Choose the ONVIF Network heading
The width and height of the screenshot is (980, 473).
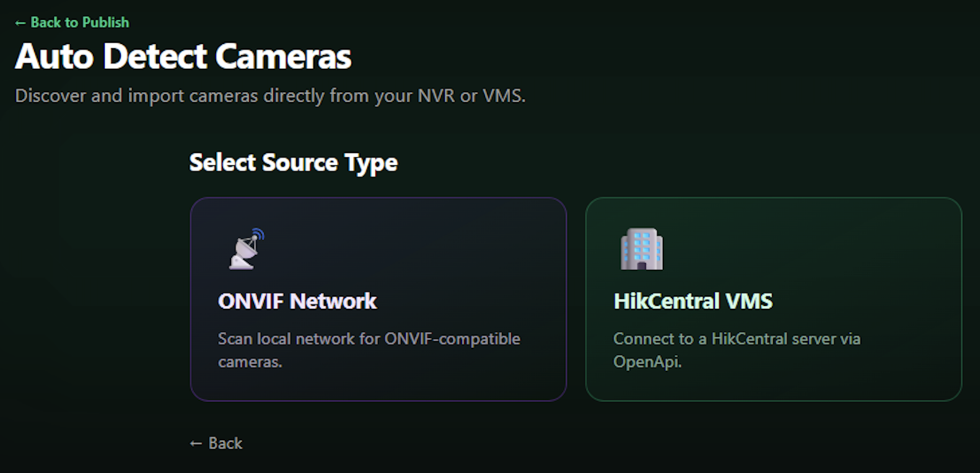pos(297,301)
